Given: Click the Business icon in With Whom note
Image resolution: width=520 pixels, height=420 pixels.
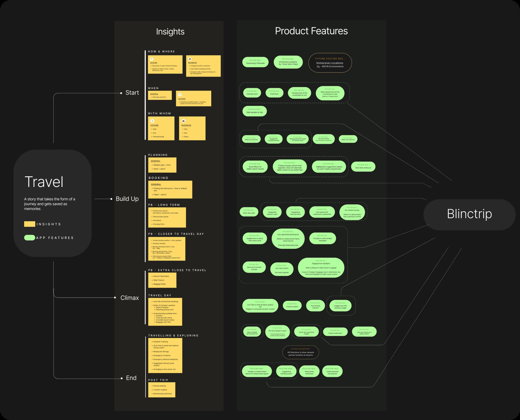Looking at the screenshot, I should pyautogui.click(x=183, y=121).
